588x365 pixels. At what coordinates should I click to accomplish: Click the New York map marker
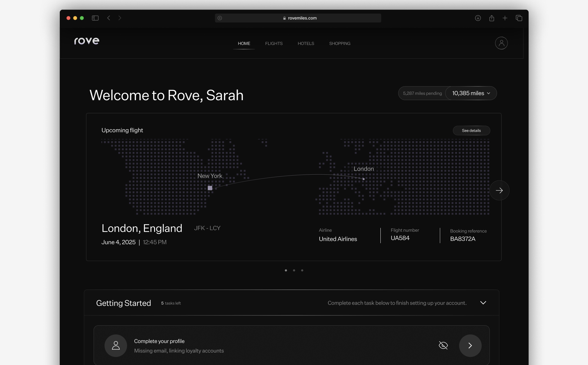210,188
